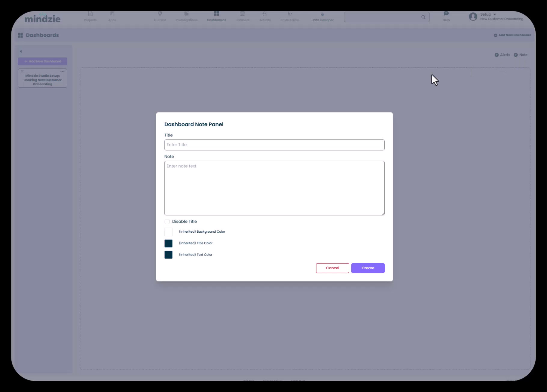Focus the Enter Title input field

[x=274, y=145]
